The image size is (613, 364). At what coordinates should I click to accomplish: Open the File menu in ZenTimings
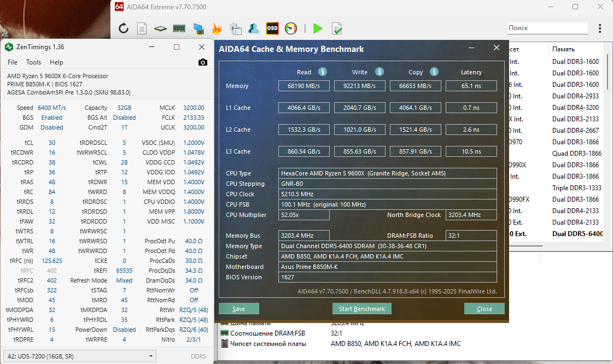(13, 62)
